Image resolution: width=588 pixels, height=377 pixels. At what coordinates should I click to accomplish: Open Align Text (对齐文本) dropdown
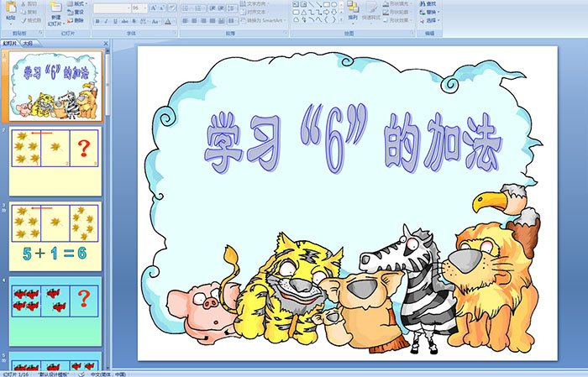click(255, 12)
